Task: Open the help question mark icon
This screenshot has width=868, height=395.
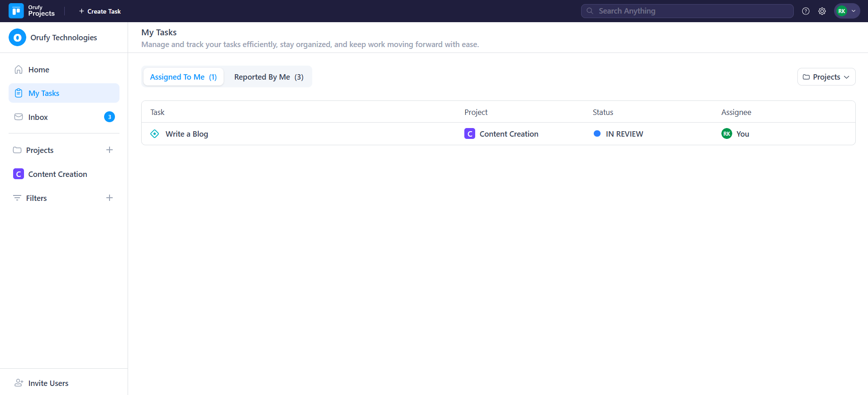Action: pos(806,11)
